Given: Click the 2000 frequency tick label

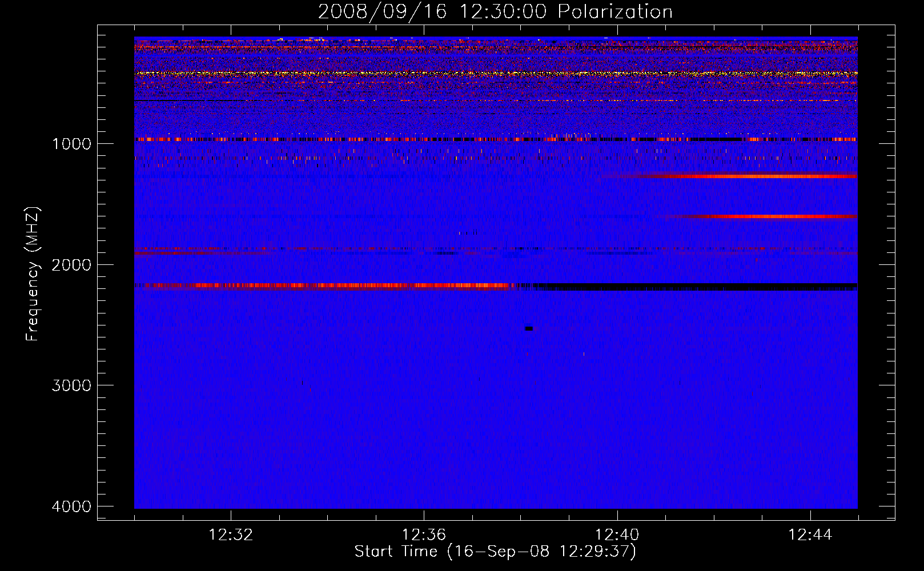Looking at the screenshot, I should 71,265.
